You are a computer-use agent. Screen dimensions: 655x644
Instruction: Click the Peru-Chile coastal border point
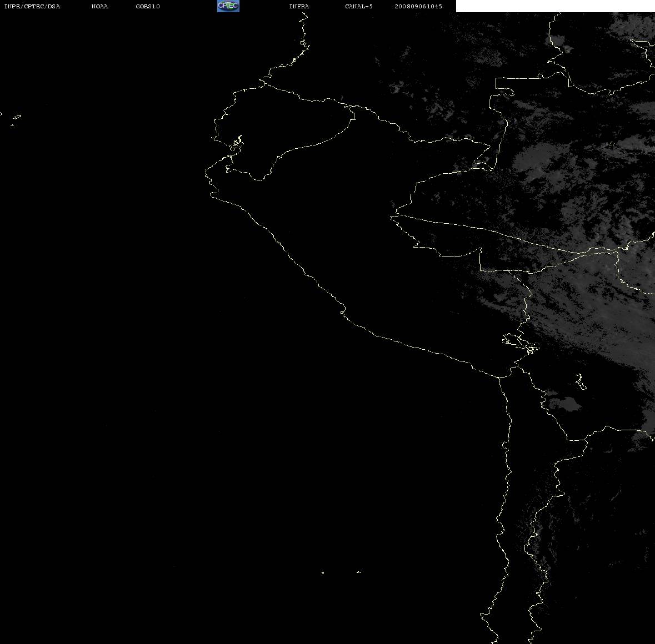(499, 377)
